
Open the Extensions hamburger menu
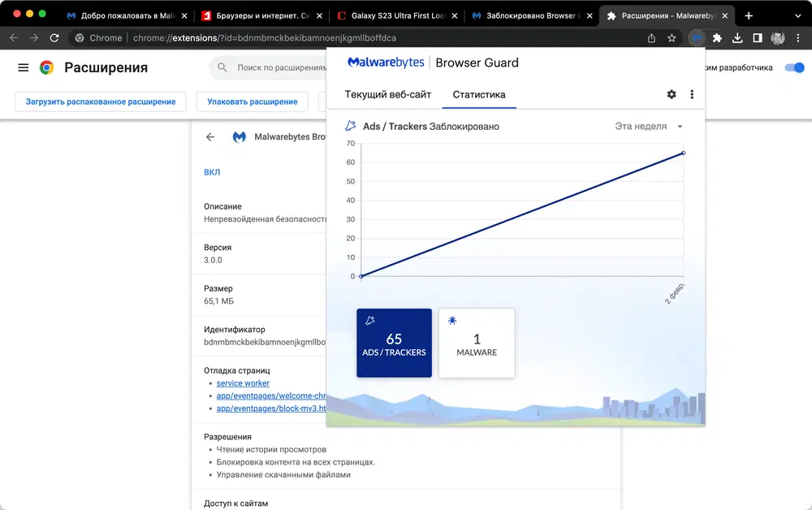pos(24,67)
